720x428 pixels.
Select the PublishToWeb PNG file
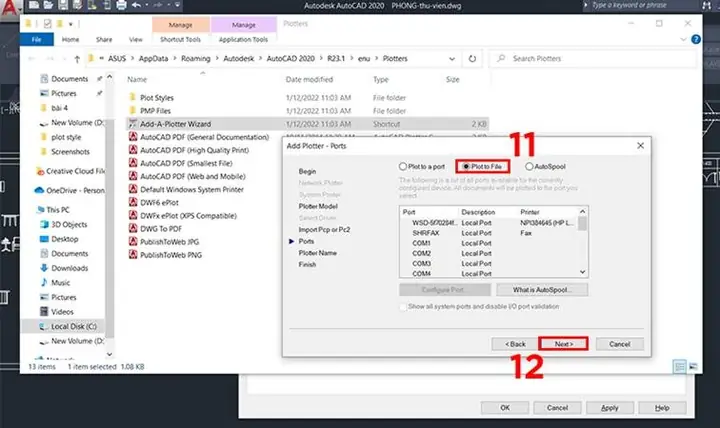coord(171,254)
